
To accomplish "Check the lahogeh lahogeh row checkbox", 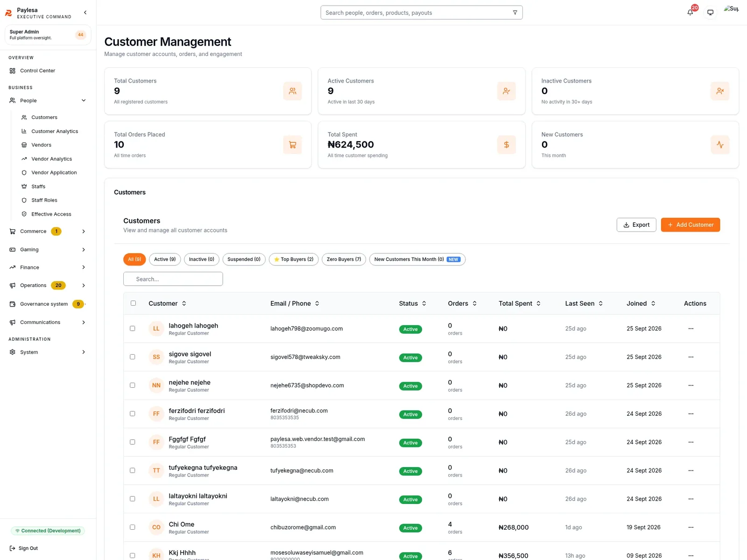I will point(133,329).
